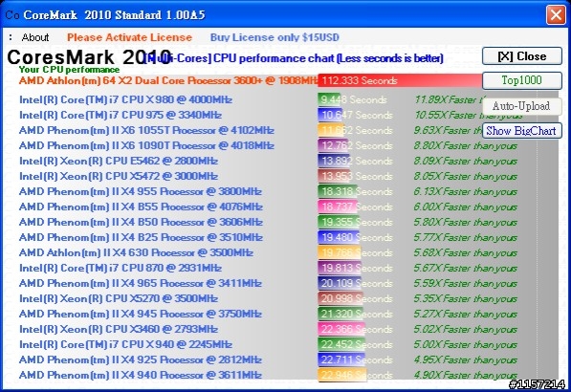
Task: Select the 22.366 Seconds bar
Action: (x=341, y=329)
